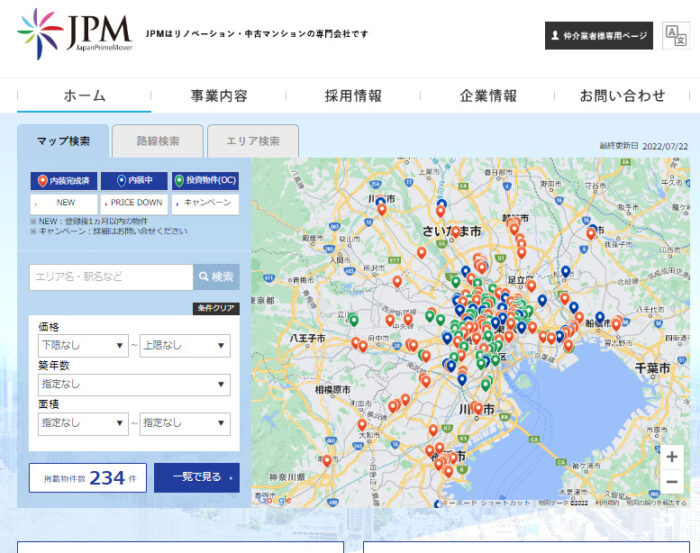Click the Google logo on the map
Screen dimensions: 700x553
point(275,500)
